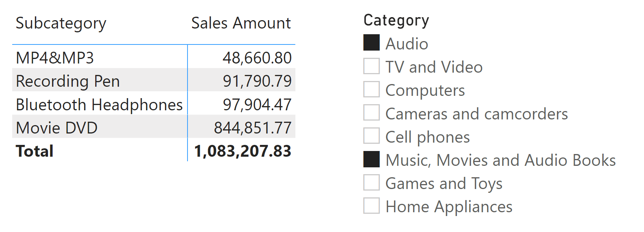Enable the Computers category checkbox
644x232 pixels.
point(372,89)
